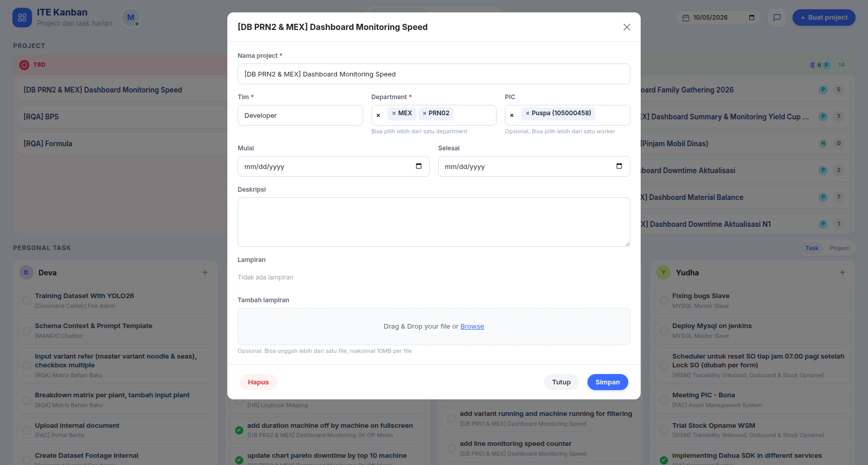Clear all selected departments
The height and width of the screenshot is (465, 868).
click(378, 115)
